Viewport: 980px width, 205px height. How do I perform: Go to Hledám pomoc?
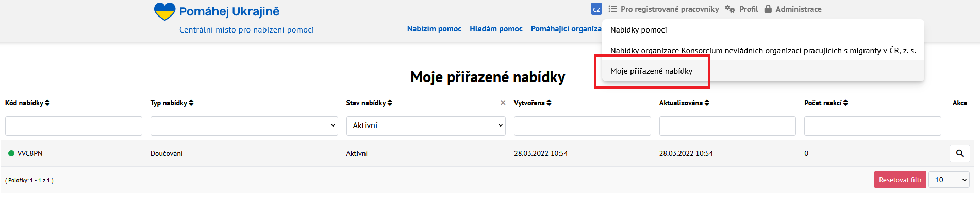pos(496,29)
